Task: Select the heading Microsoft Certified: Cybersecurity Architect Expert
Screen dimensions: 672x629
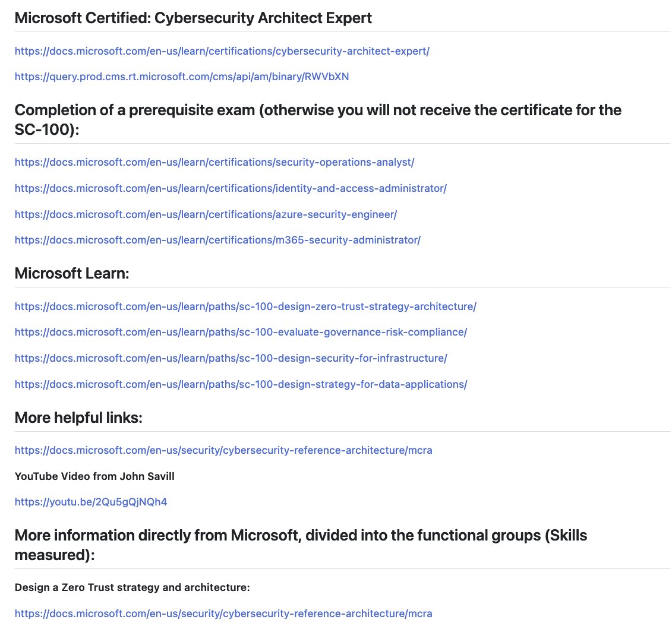Action: pyautogui.click(x=193, y=18)
